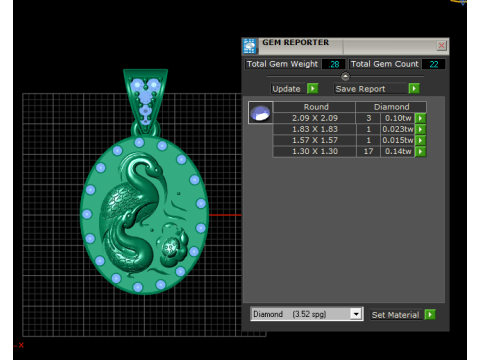
Task: Select the 2.09 X 2.09 size cell
Action: click(x=315, y=118)
